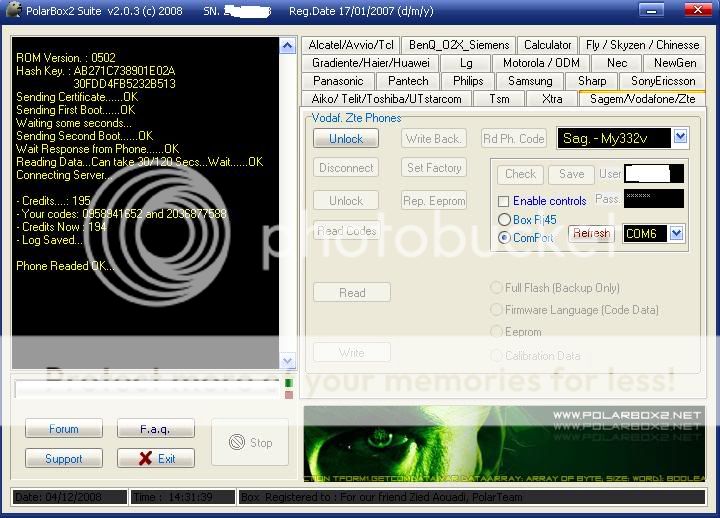Open the F.a.q. button
The height and width of the screenshot is (518, 720).
tap(155, 428)
